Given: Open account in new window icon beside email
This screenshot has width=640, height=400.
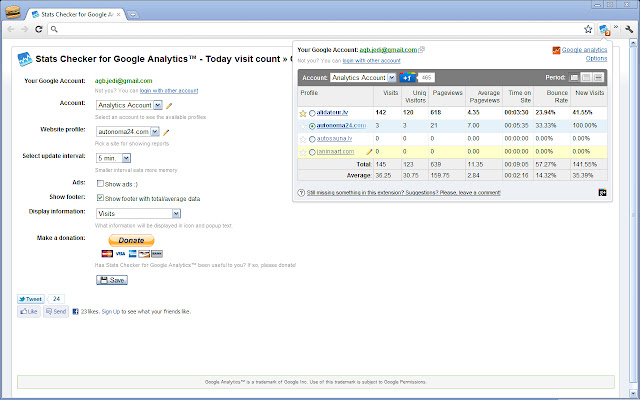Looking at the screenshot, I should (422, 49).
